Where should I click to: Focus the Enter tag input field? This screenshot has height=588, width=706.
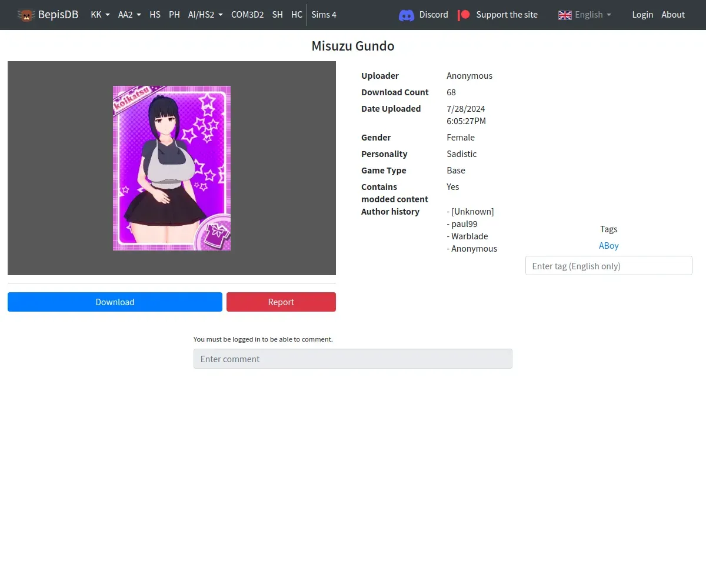pos(609,266)
